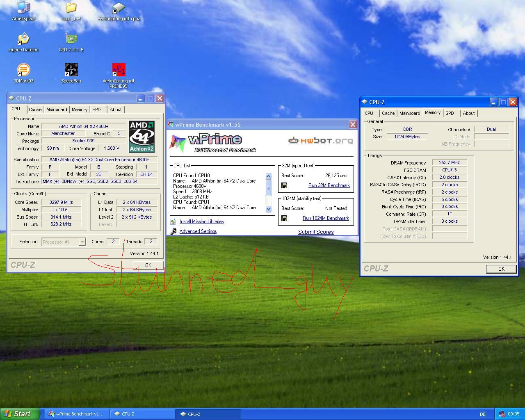Click CPU List scrollbar down arrow
The height and width of the screenshot is (420, 525).
tap(269, 209)
